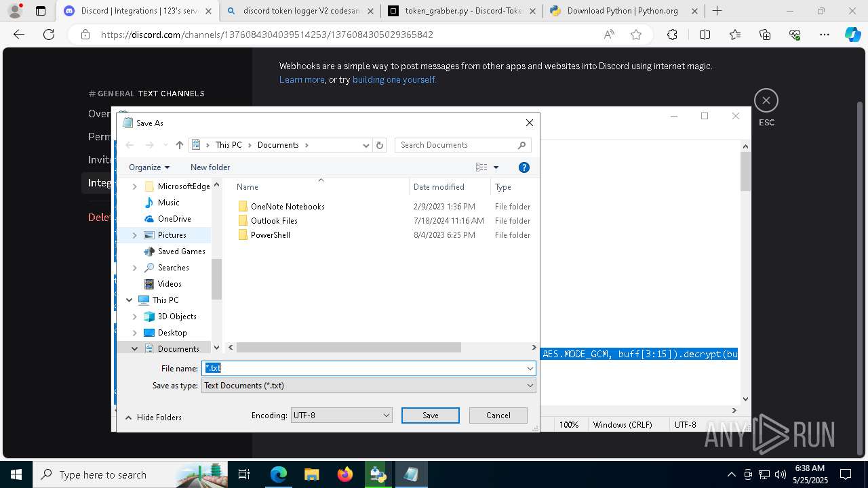Click New folder
Screen dimensions: 868x488
[x=210, y=167]
